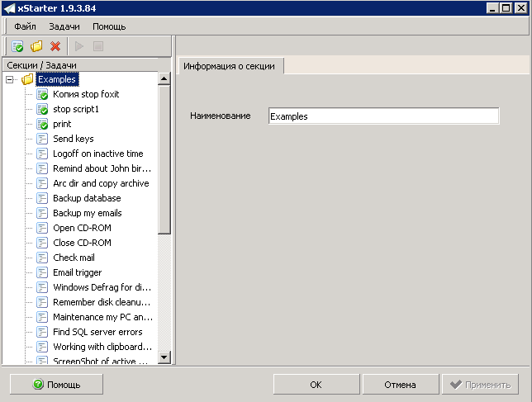This screenshot has height=402, width=532.
Task: Open the Помощь menu in menu bar
Action: 109,26
